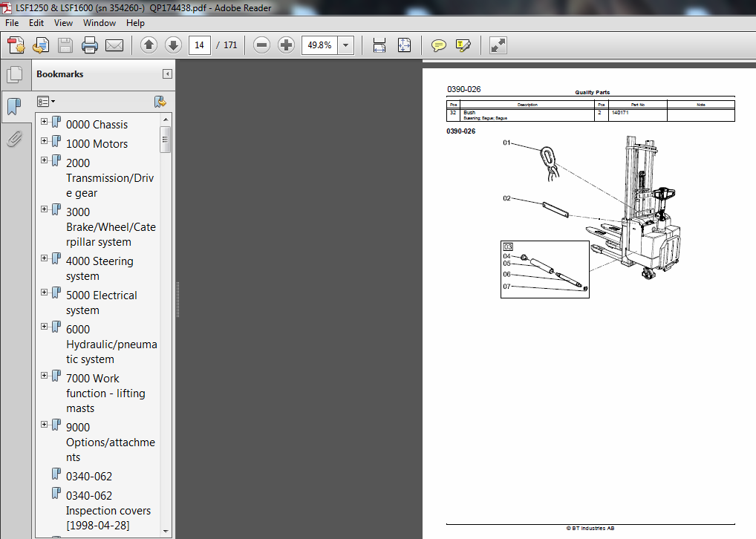Open the 3000 Brake/Wheel/Caterpillar system bookmark
The height and width of the screenshot is (539, 756).
[111, 227]
